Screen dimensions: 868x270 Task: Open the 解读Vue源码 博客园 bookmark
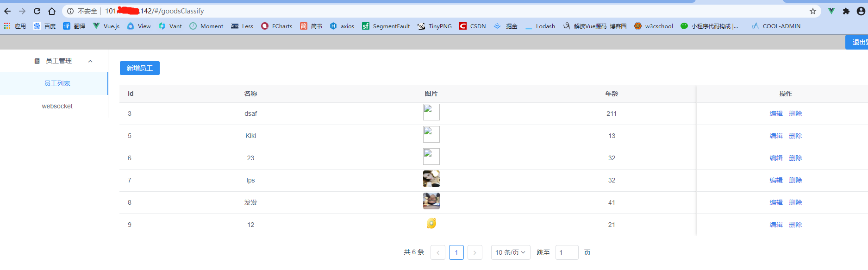tap(595, 26)
